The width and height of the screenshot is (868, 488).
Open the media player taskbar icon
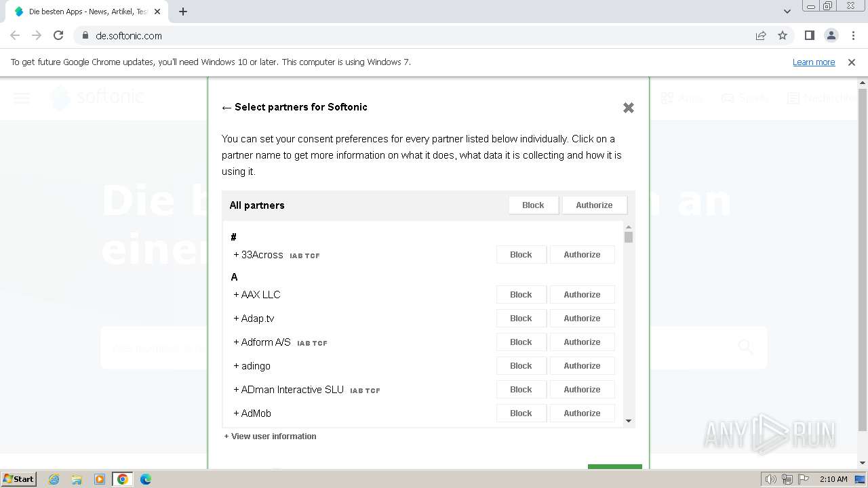point(100,479)
